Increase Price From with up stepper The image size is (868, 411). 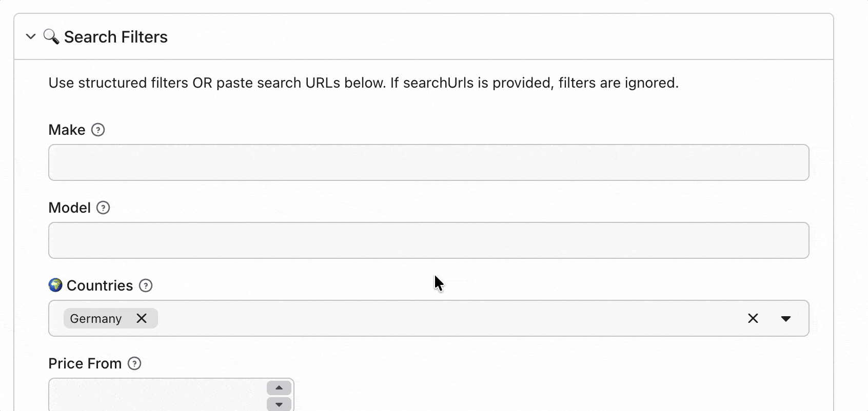pos(279,387)
